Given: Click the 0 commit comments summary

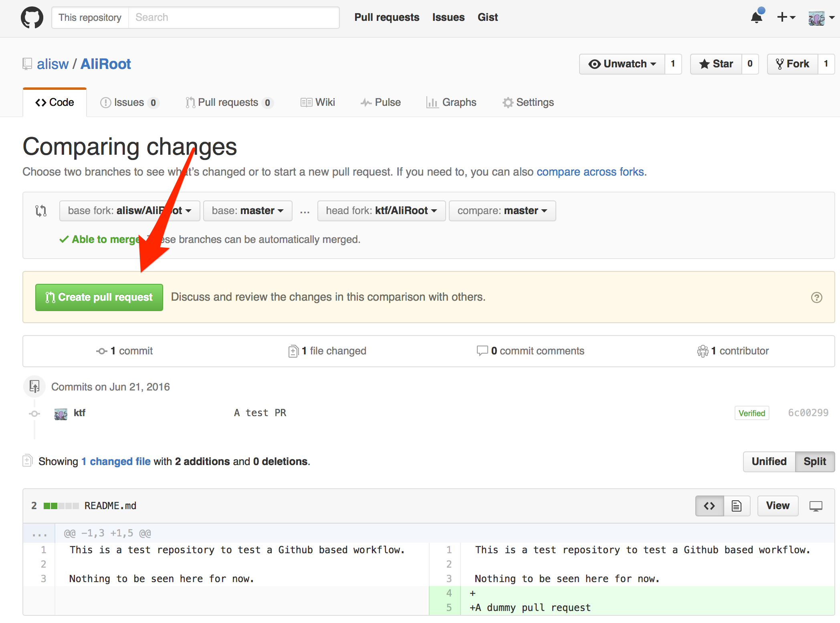Looking at the screenshot, I should (530, 351).
